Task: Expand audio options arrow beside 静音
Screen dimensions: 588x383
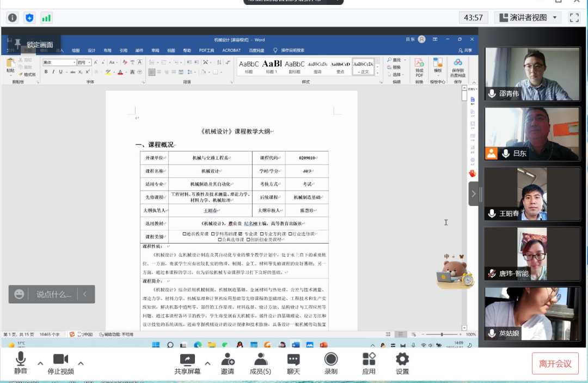Action: (40, 363)
